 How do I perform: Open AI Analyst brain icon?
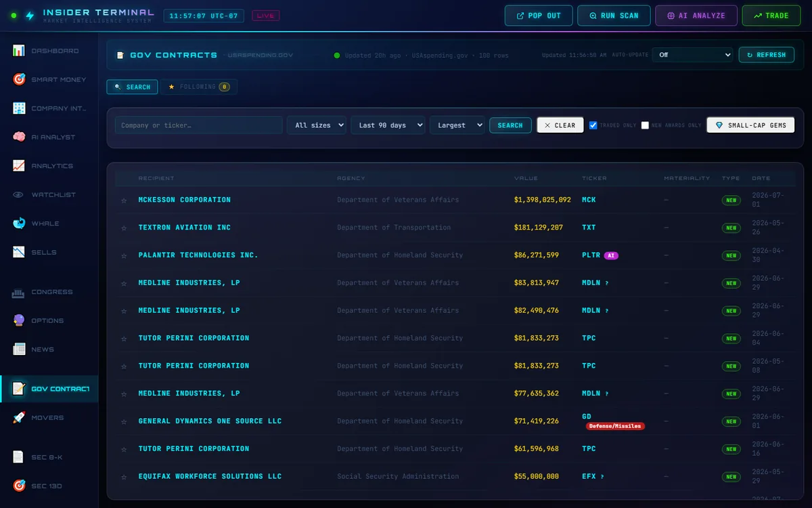coord(19,137)
